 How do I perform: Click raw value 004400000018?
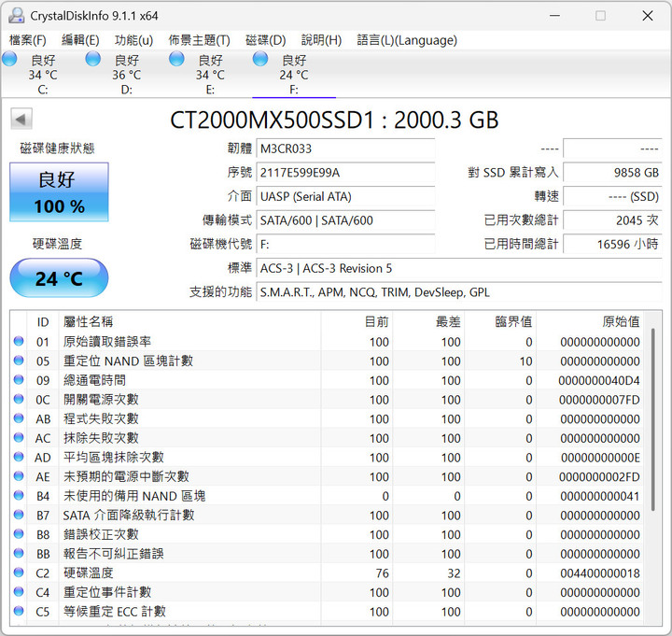coord(600,573)
